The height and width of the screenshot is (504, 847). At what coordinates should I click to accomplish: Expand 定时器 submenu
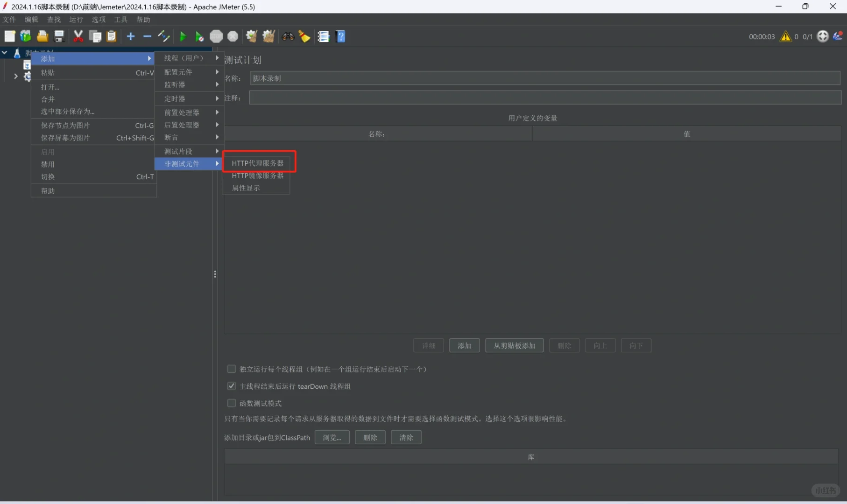[189, 98]
